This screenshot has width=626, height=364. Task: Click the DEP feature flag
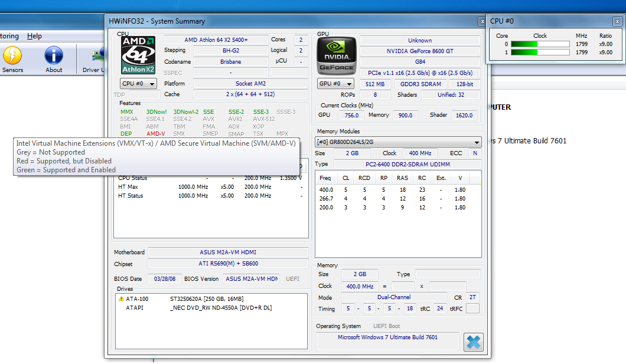click(126, 134)
